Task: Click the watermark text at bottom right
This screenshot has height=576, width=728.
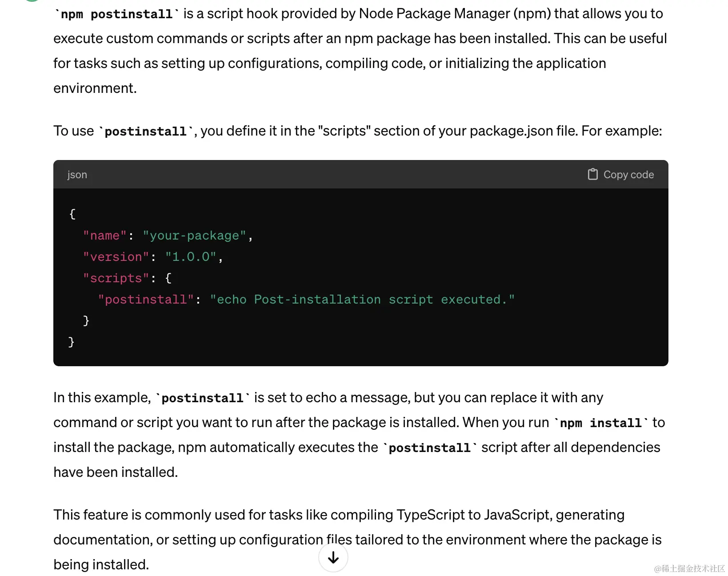Action: click(689, 568)
